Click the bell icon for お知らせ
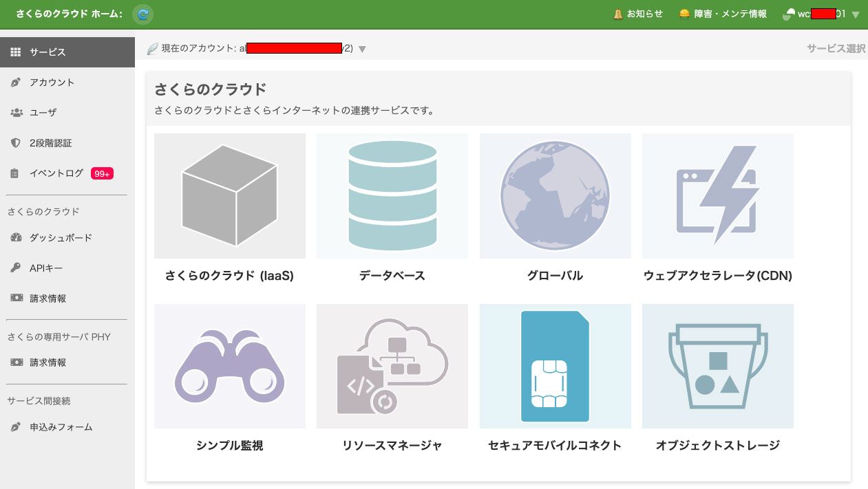This screenshot has width=868, height=489. 618,14
